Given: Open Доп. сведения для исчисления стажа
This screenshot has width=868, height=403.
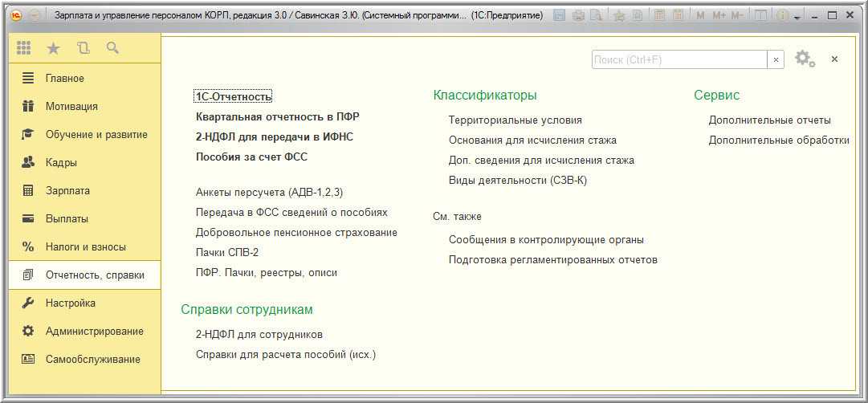Looking at the screenshot, I should (542, 160).
